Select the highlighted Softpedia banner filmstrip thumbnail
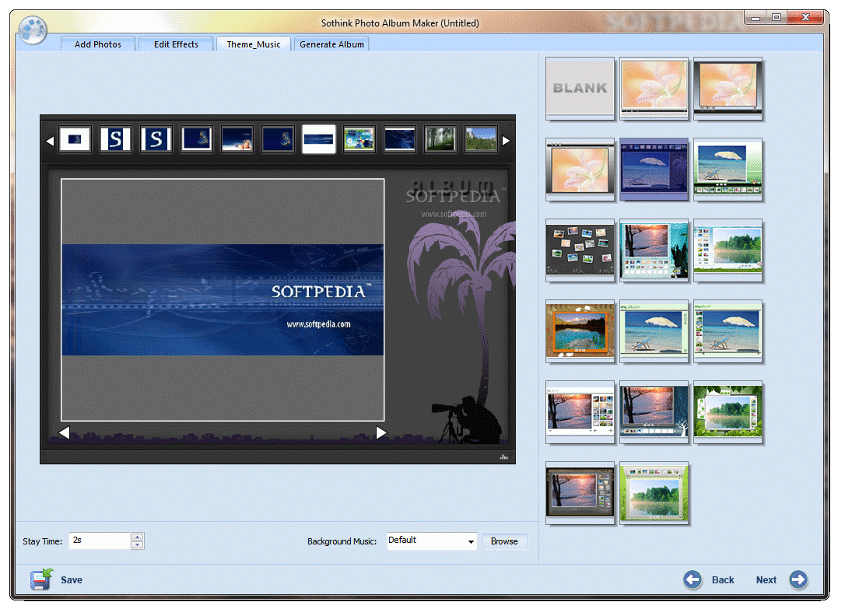The image size is (845, 616). (x=318, y=139)
